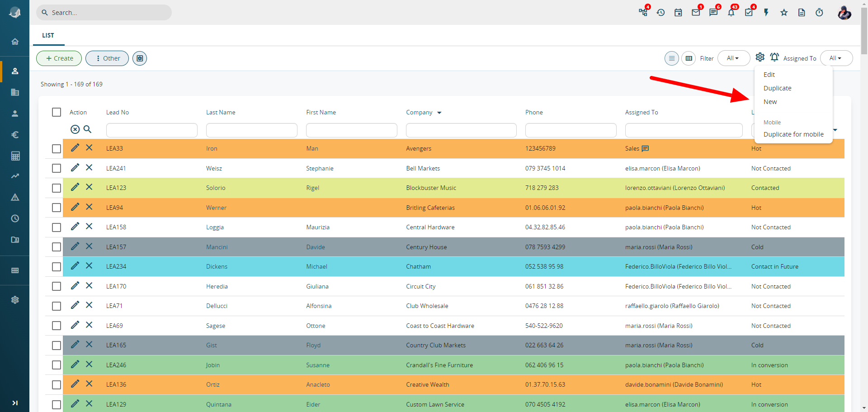Open the favorites star icon
The width and height of the screenshot is (868, 412).
point(784,13)
